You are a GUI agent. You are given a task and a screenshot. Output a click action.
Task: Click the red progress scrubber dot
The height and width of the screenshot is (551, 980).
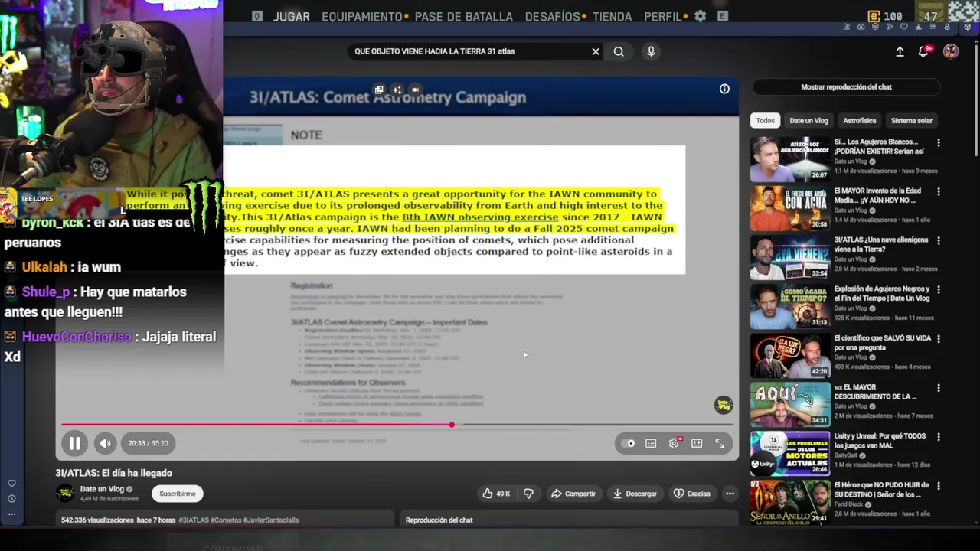coord(452,425)
